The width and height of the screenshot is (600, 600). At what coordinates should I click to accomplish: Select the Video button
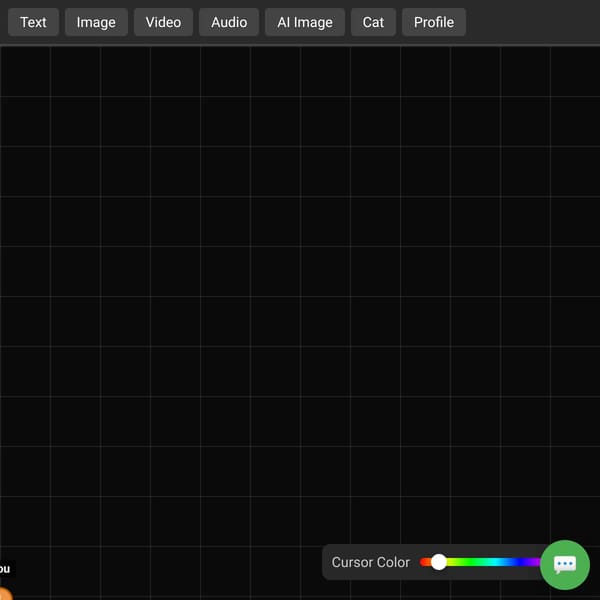(163, 22)
